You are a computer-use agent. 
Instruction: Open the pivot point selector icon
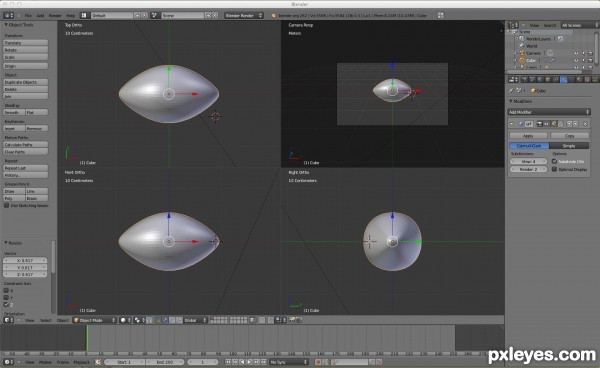coord(139,320)
